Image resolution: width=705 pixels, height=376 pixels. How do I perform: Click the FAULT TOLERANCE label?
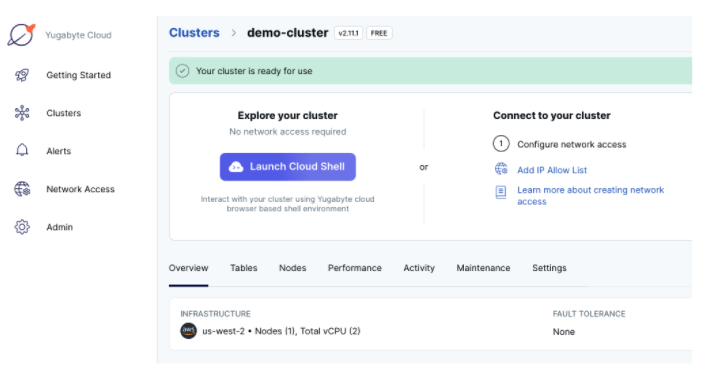[589, 314]
